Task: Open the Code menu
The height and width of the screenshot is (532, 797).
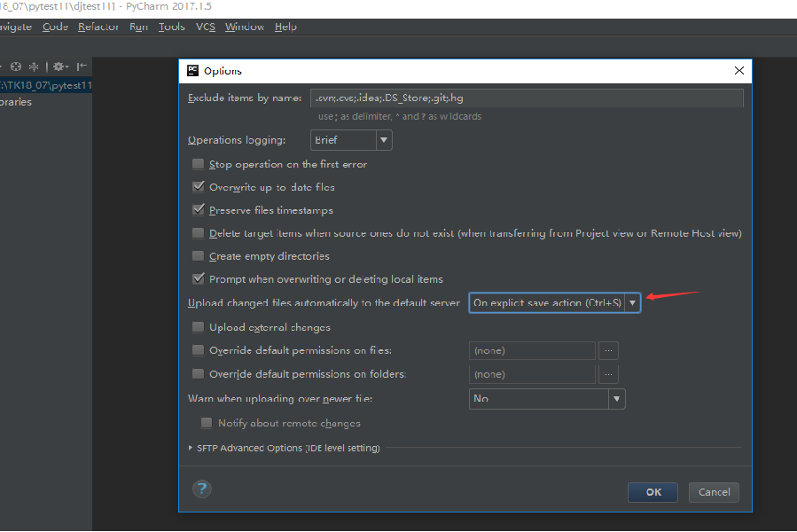Action: pyautogui.click(x=55, y=27)
